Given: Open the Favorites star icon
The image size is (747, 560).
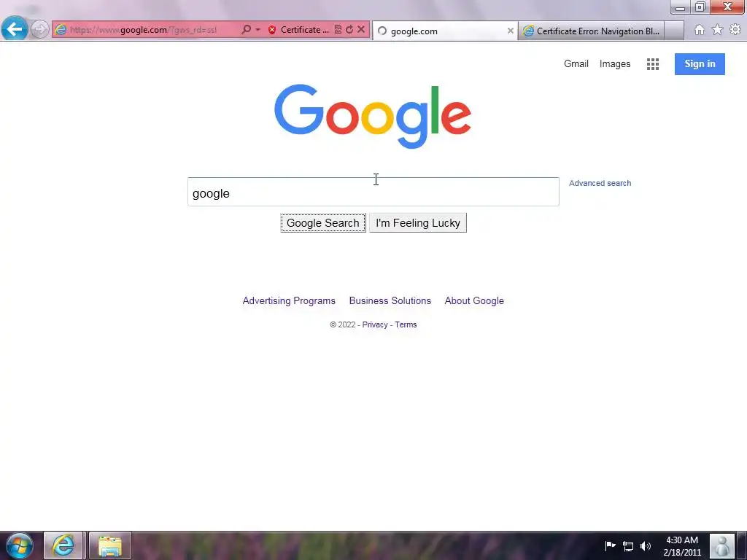Looking at the screenshot, I should pos(717,29).
